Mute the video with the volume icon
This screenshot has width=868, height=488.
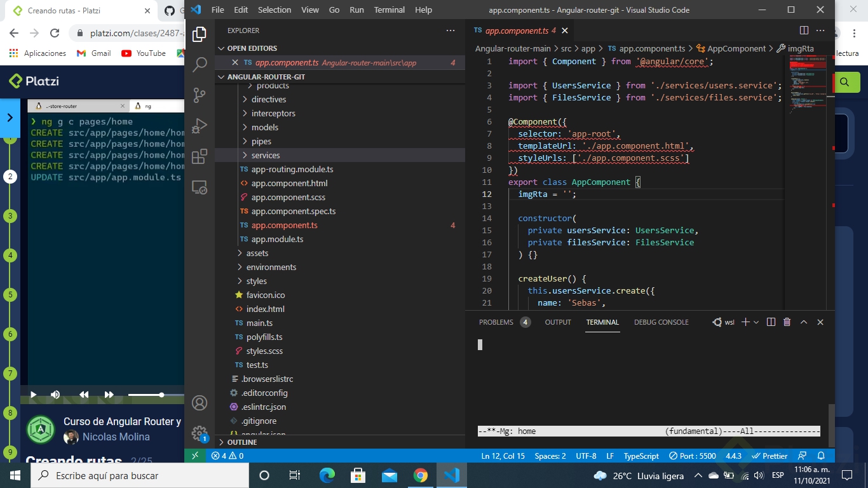55,395
